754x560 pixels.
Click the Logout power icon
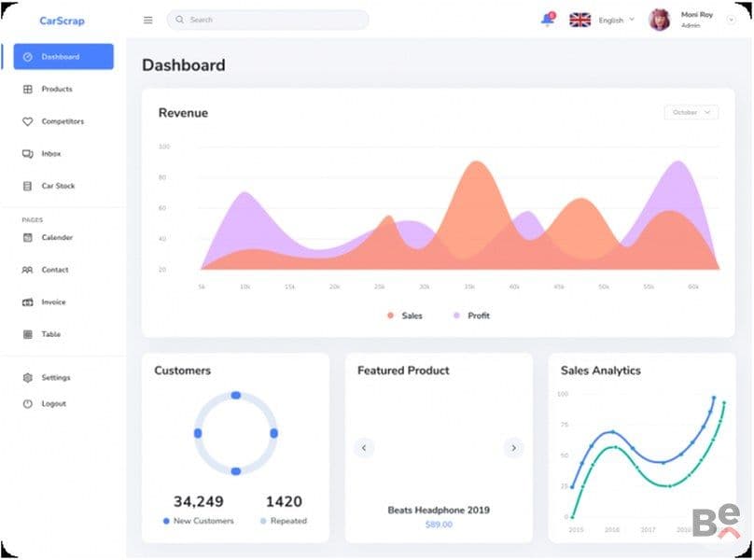(28, 403)
